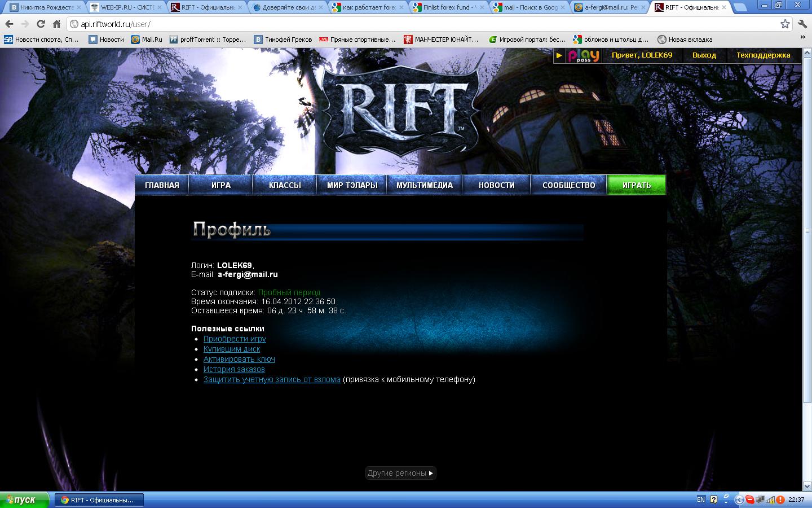This screenshot has width=812, height=508.
Task: Open the Техподдержка support link
Action: pyautogui.click(x=763, y=55)
